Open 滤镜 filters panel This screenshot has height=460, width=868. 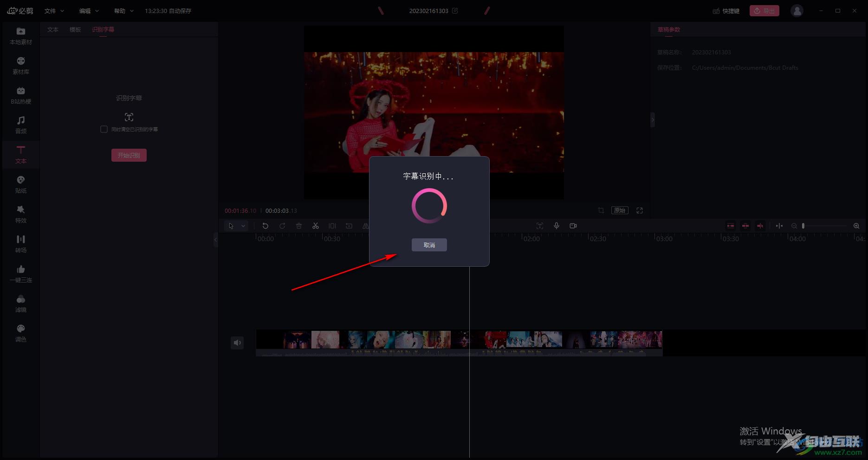(21, 304)
